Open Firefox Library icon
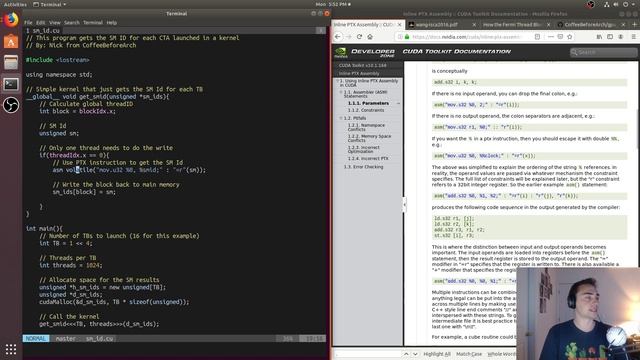Image resolution: width=640 pixels, height=360 pixels. (599, 37)
